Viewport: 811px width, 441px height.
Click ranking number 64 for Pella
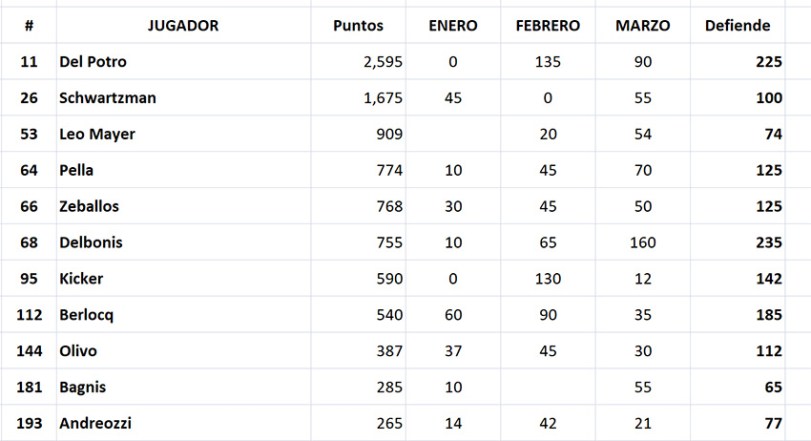pyautogui.click(x=29, y=170)
